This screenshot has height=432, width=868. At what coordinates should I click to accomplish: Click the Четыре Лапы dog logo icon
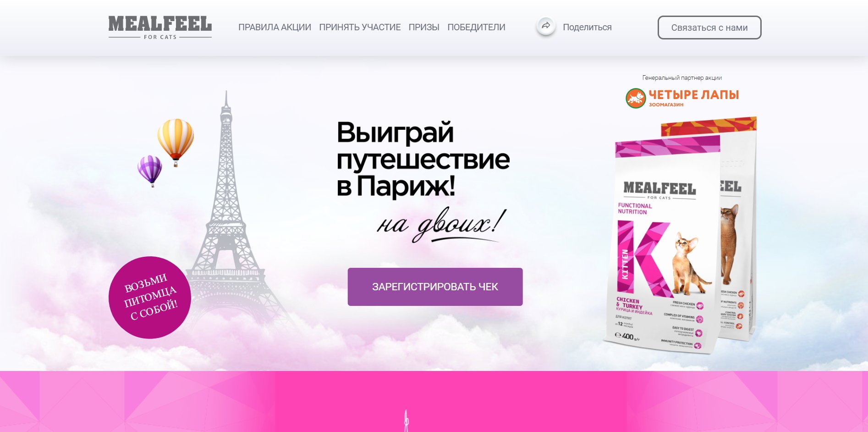point(636,98)
